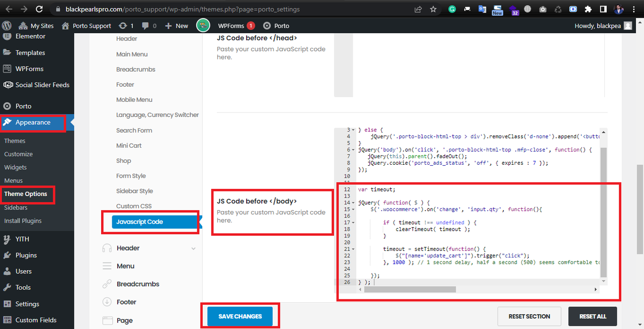Collapse the on-change handler at line 15
This screenshot has height=329, width=644.
click(x=353, y=209)
